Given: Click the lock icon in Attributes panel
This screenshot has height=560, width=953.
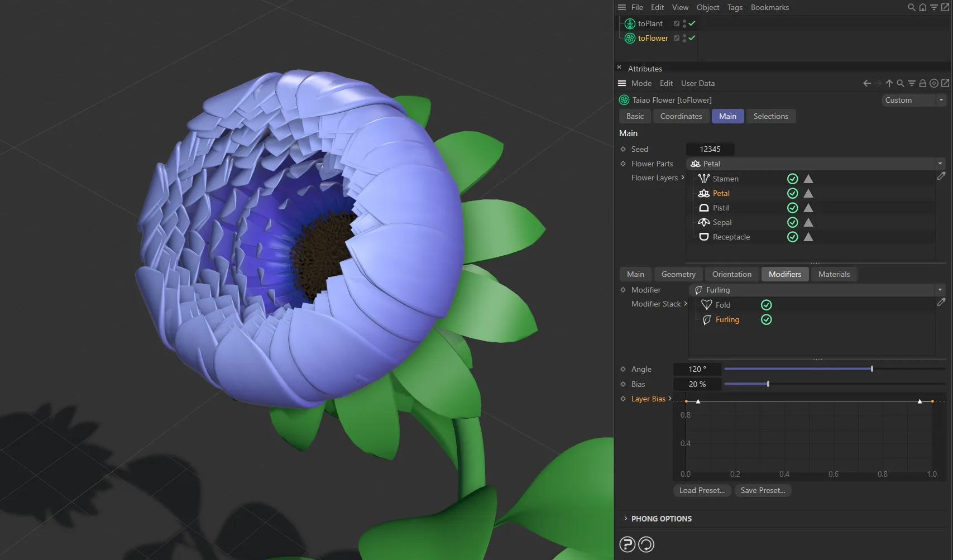Looking at the screenshot, I should tap(922, 83).
